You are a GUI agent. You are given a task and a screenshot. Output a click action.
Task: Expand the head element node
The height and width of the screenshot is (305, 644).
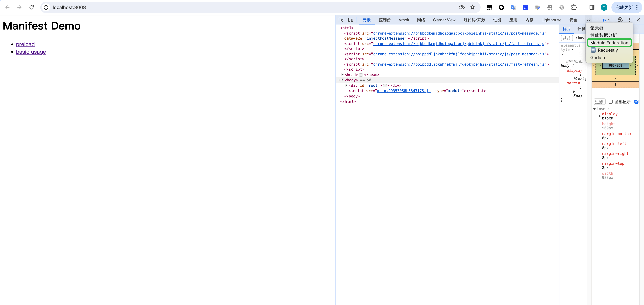point(342,75)
